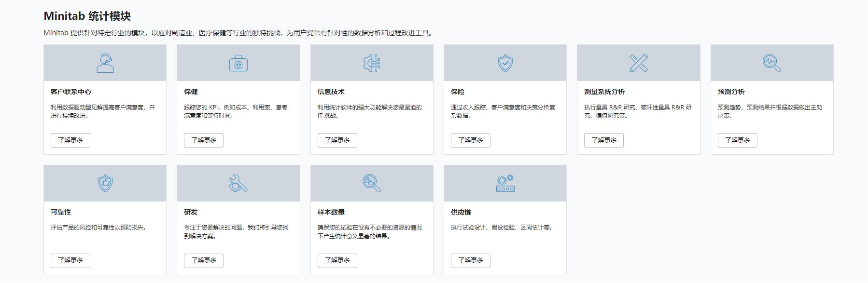Click the customer contact center headset icon
The image size is (868, 283).
pyautogui.click(x=105, y=63)
